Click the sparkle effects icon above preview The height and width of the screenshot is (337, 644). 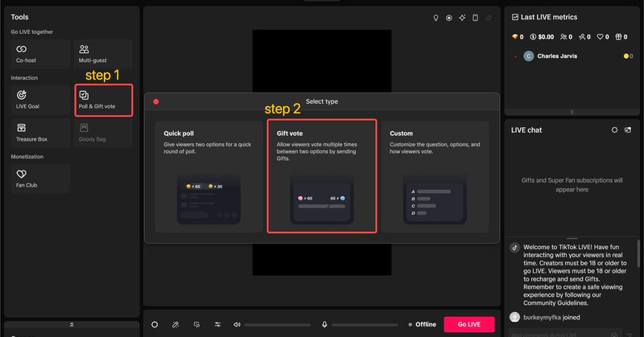click(x=462, y=18)
